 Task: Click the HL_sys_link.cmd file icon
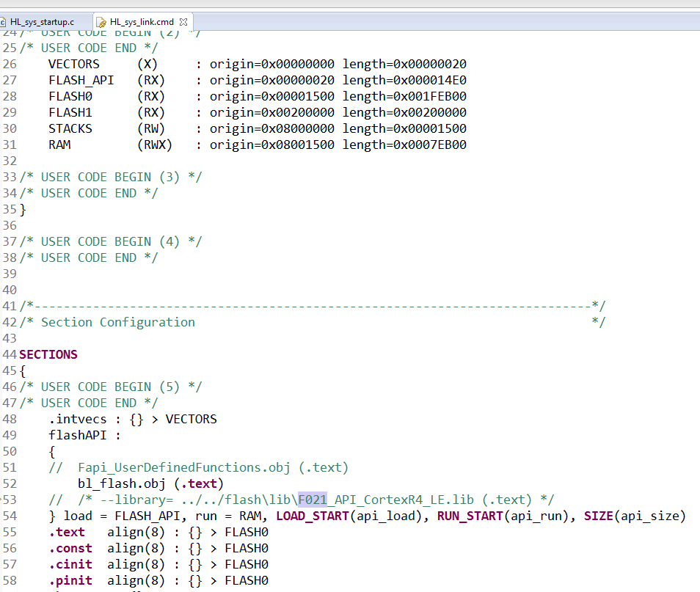point(101,22)
